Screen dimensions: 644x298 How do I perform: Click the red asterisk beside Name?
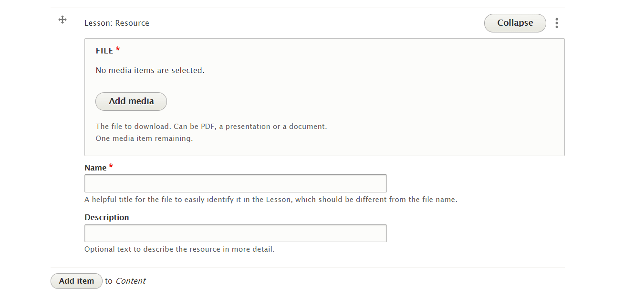tap(111, 167)
